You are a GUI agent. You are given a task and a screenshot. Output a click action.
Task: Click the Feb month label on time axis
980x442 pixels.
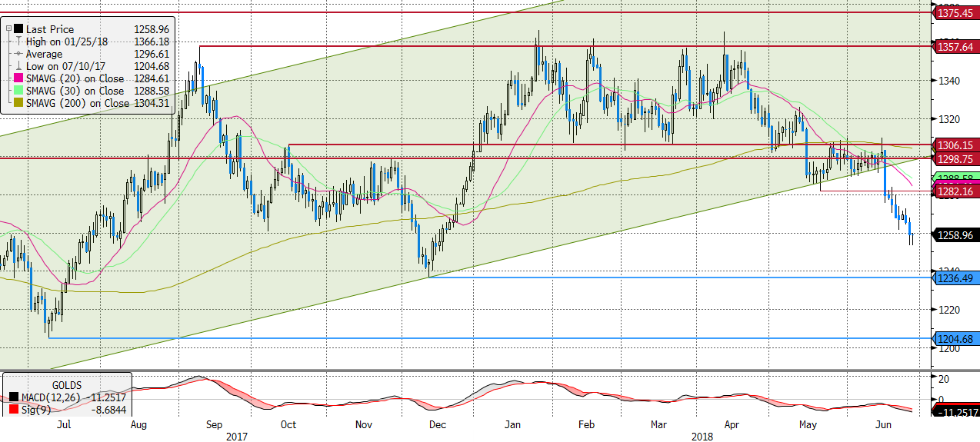tap(586, 424)
